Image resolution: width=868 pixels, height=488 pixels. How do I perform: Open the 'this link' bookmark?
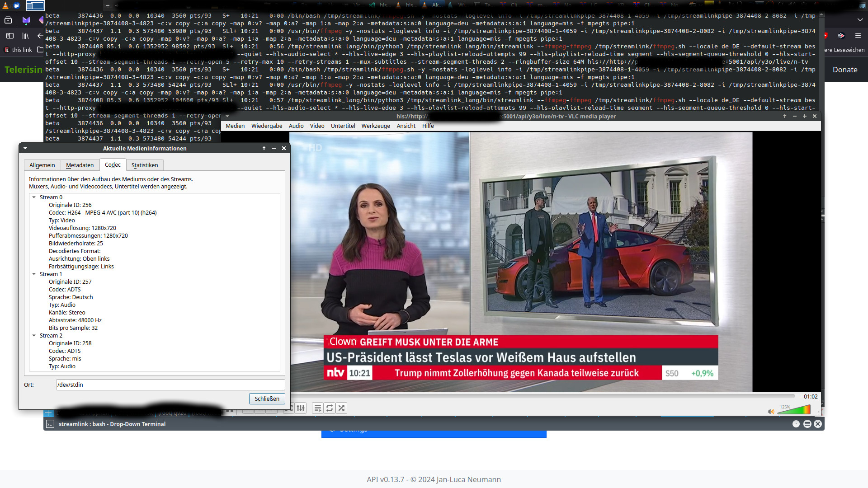[18, 50]
